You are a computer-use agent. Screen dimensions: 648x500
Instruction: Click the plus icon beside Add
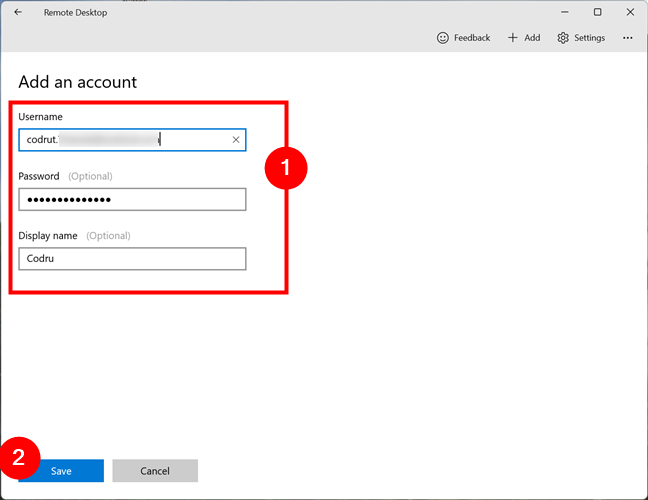point(513,38)
